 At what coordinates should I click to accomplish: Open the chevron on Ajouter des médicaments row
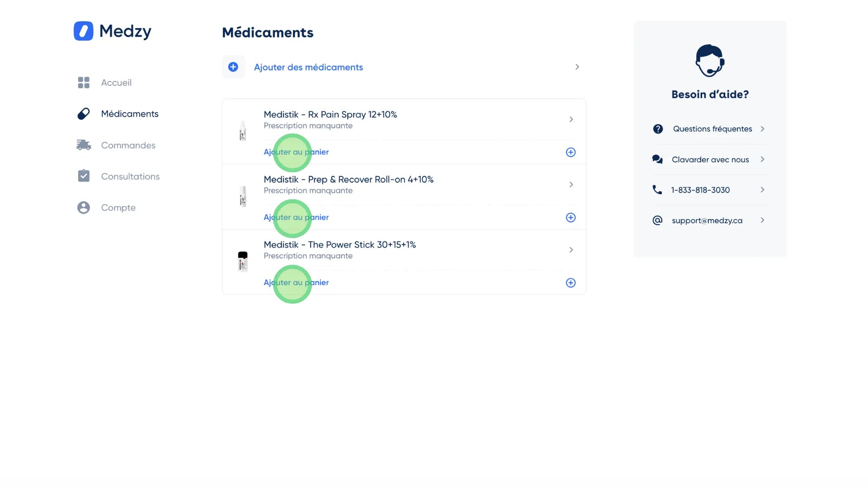[577, 67]
